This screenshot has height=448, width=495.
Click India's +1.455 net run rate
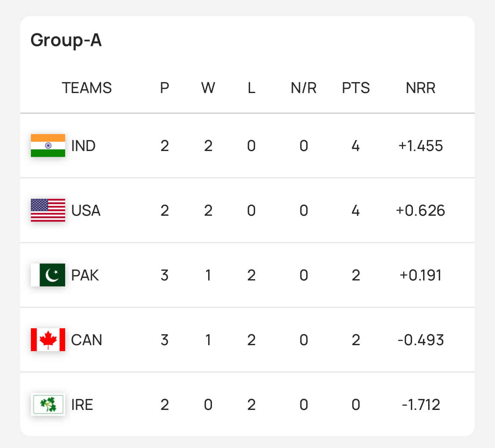(421, 146)
